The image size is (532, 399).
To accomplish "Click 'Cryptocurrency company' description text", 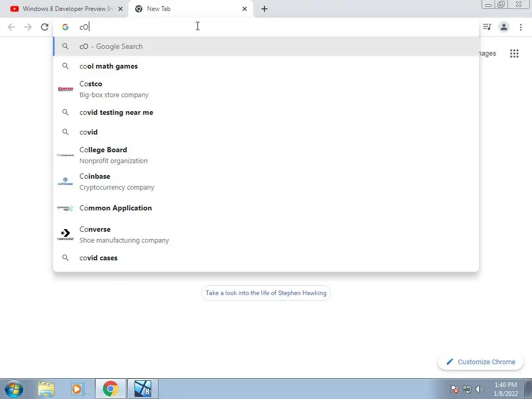I will pos(117,187).
